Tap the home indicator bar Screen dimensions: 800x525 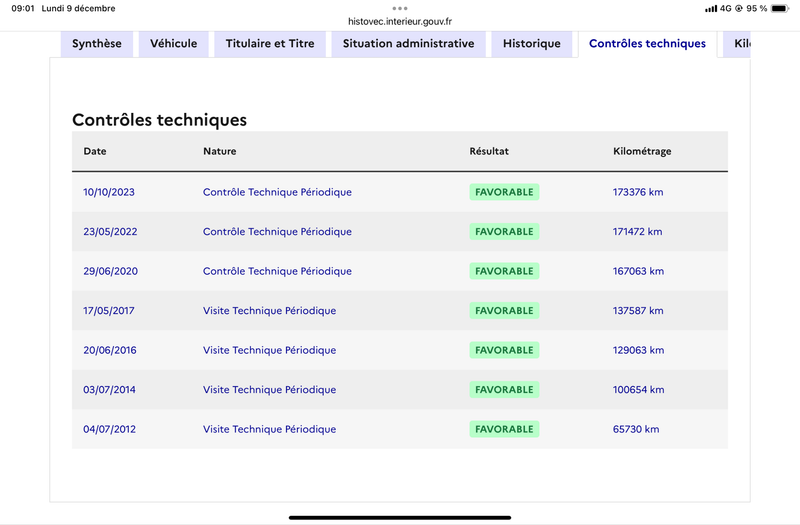(x=400, y=517)
